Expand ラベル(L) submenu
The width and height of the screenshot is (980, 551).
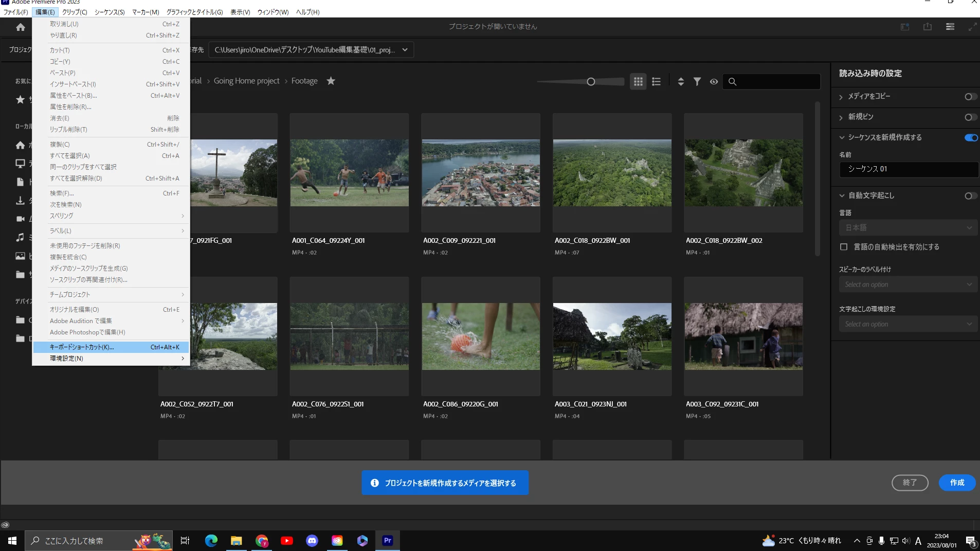click(111, 231)
